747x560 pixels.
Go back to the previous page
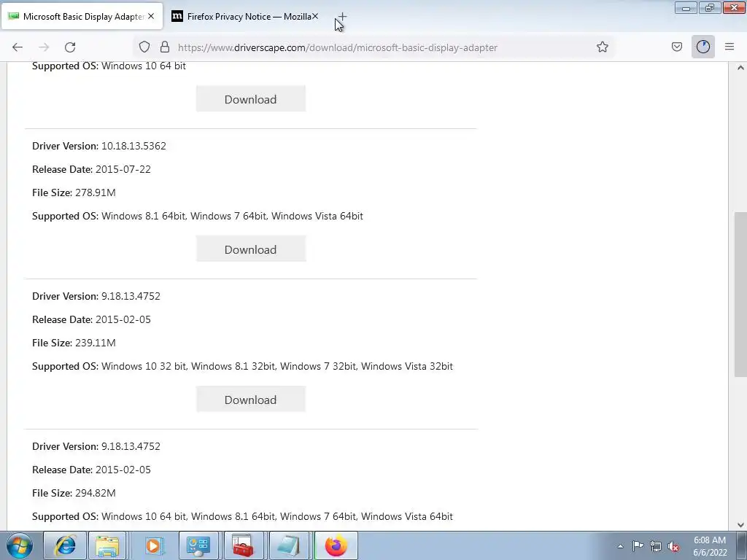tap(18, 47)
